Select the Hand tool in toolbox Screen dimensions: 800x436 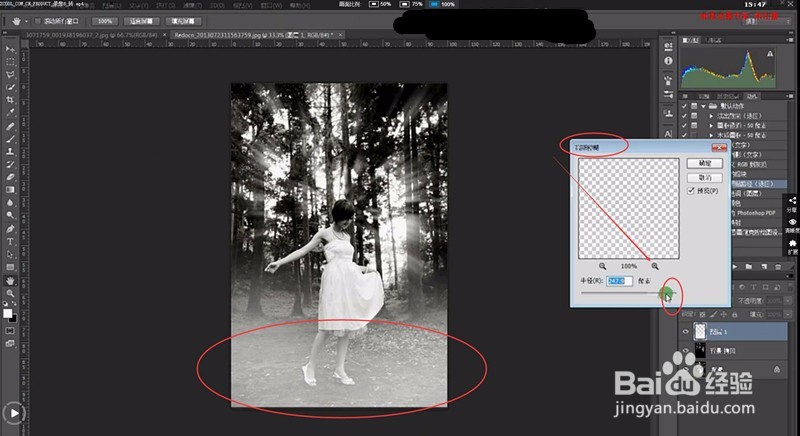[10, 280]
